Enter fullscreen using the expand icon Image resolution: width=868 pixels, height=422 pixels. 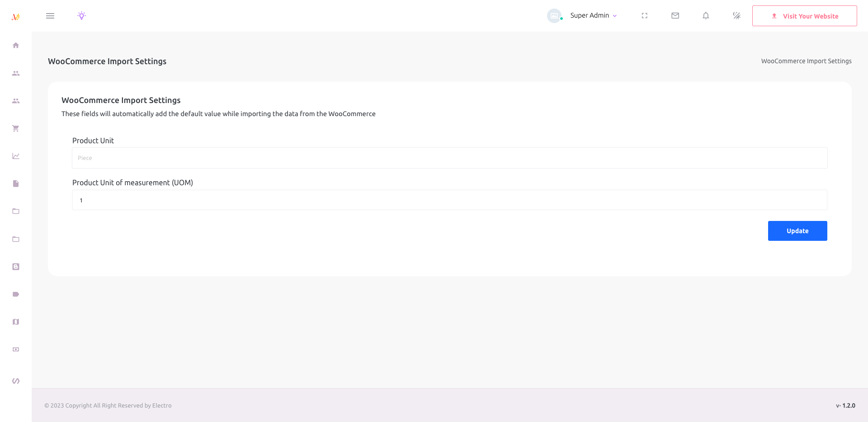tap(645, 15)
